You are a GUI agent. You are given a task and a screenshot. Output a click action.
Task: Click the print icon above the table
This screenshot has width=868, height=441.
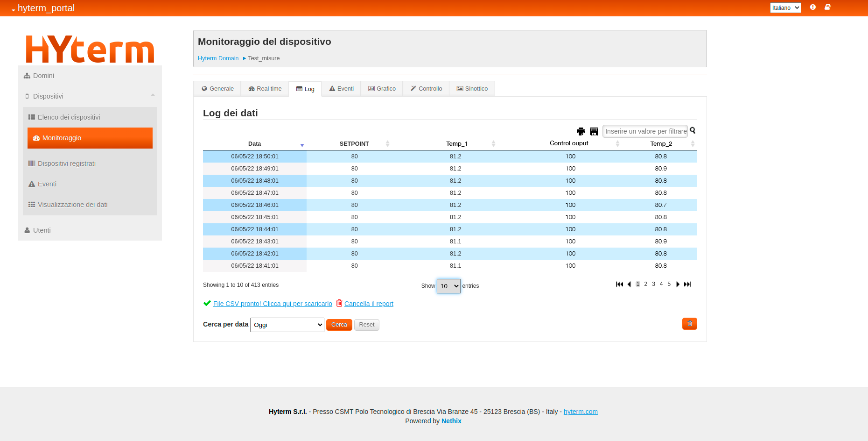[581, 131]
